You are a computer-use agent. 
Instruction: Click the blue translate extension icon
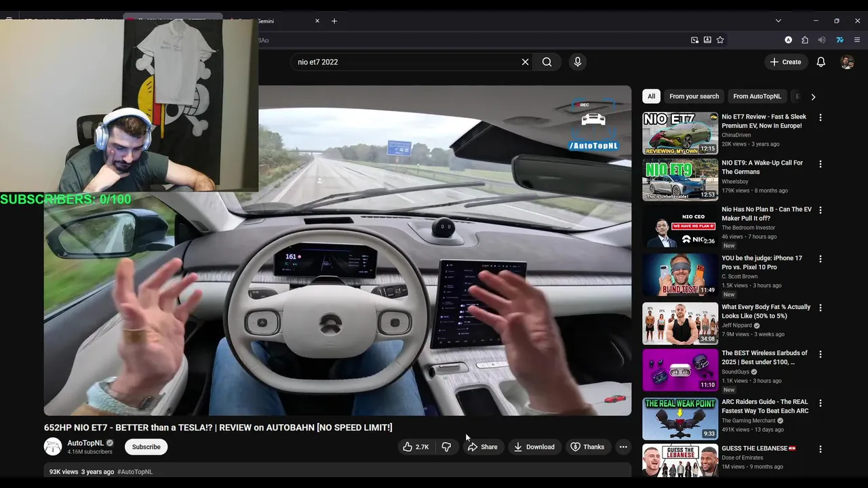tap(840, 40)
